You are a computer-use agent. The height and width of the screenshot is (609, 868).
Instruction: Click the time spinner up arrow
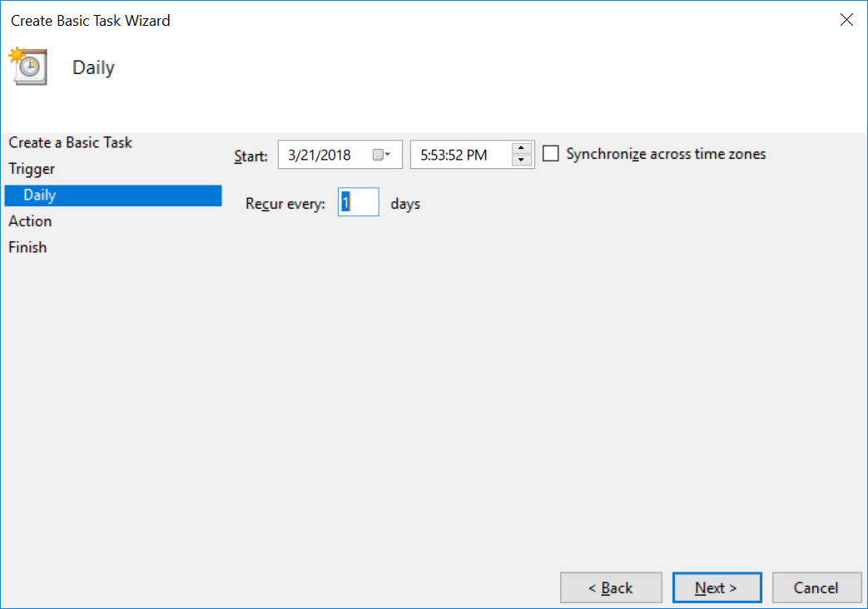[x=522, y=148]
